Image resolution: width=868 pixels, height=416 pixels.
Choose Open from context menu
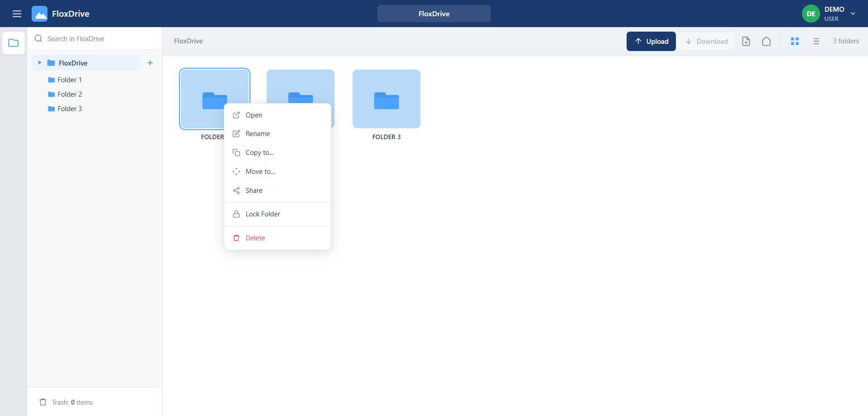coord(278,115)
